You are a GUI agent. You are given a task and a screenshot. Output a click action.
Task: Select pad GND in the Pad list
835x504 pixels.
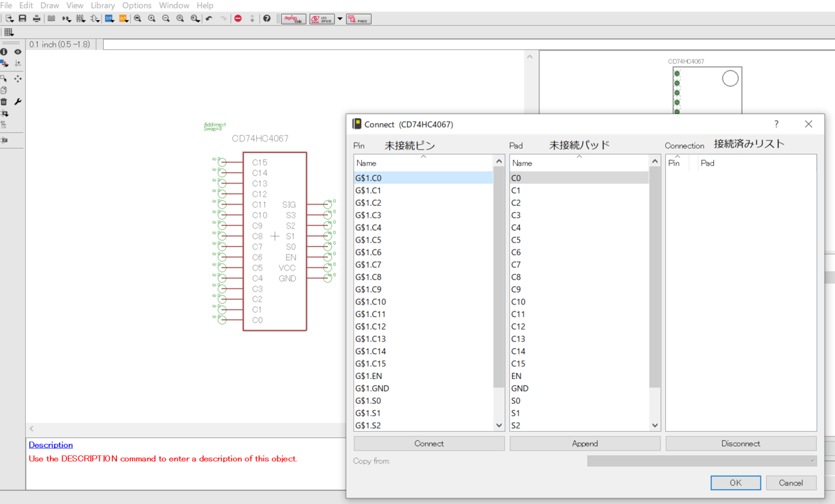pos(579,389)
